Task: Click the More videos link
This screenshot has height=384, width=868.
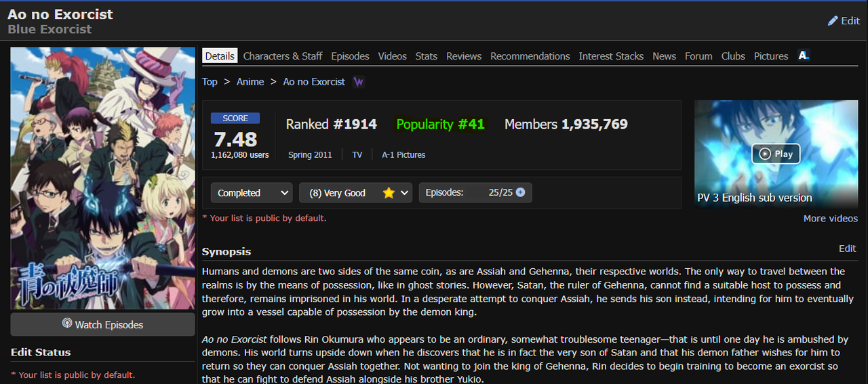Action: tap(831, 219)
